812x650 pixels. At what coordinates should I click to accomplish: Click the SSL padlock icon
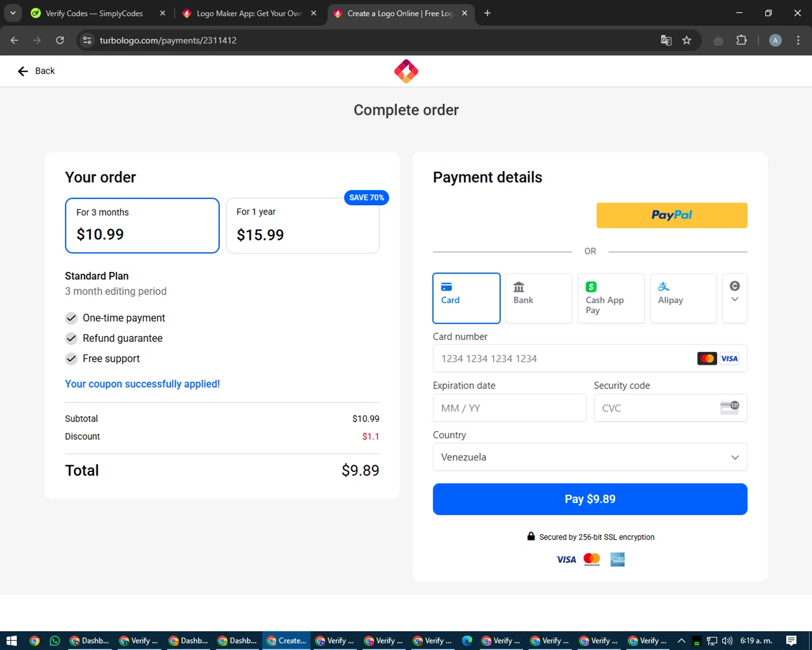(x=531, y=536)
